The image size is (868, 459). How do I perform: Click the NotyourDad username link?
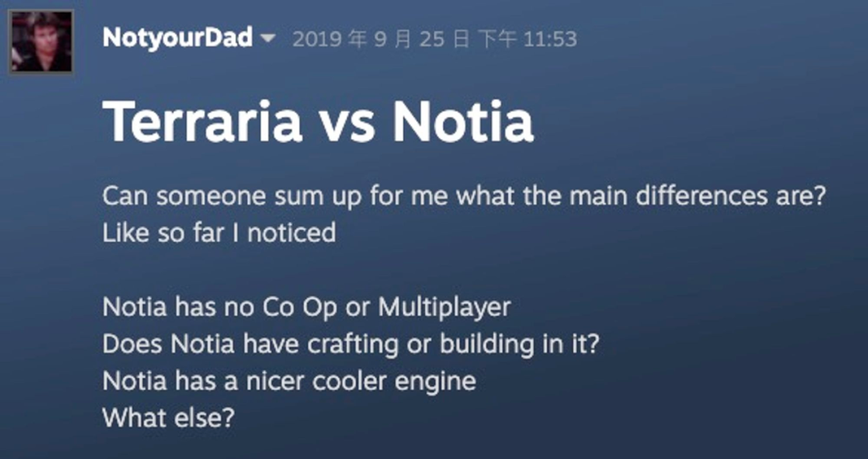click(x=178, y=39)
